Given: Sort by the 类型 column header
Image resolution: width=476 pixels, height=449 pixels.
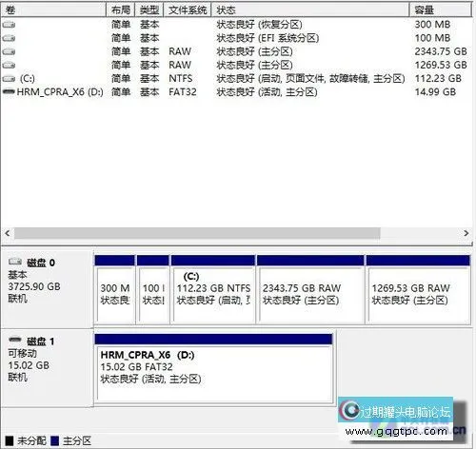Looking at the screenshot, I should 149,10.
